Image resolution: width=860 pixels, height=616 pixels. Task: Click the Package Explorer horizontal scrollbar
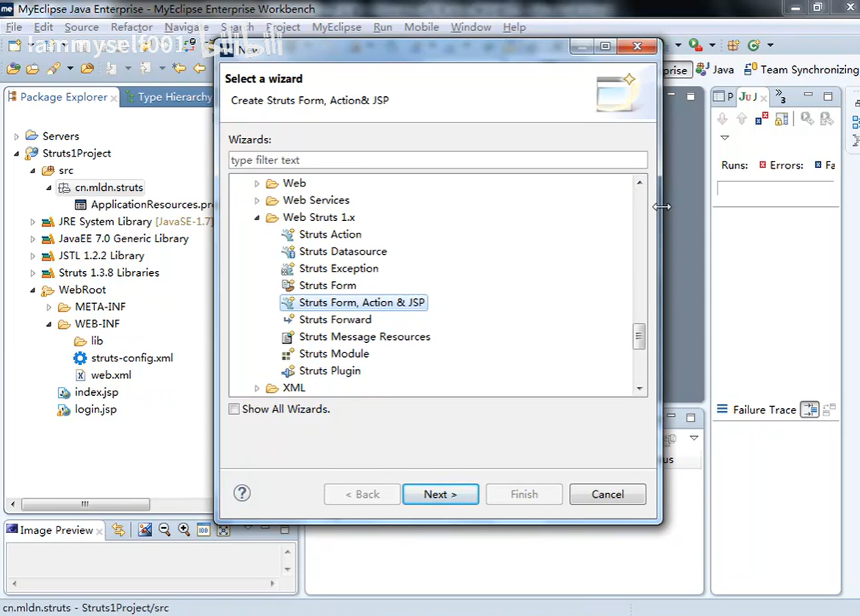tap(85, 504)
